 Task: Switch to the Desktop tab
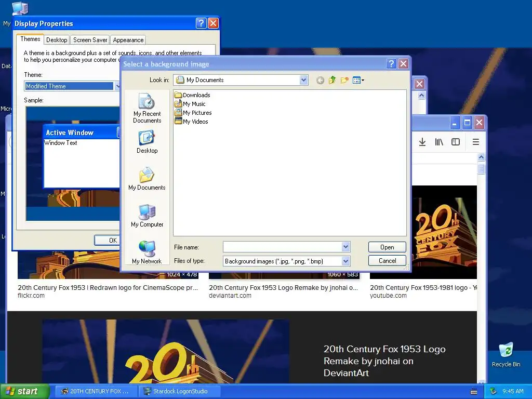(57, 40)
